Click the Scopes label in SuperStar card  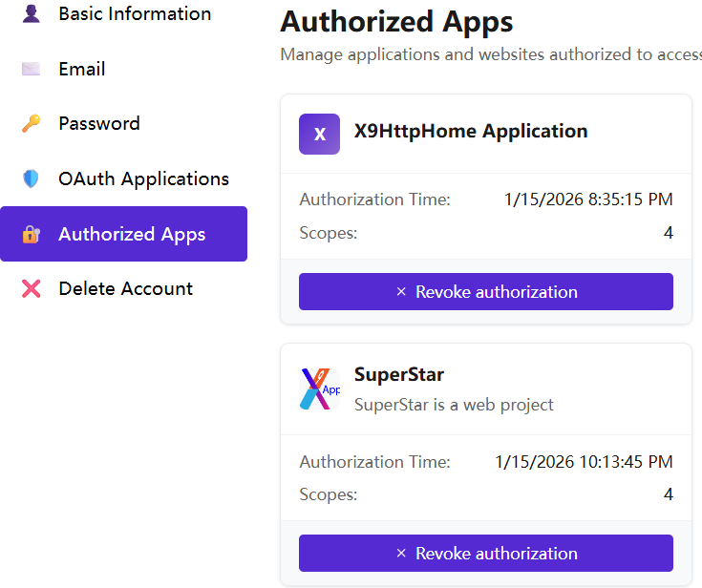tap(329, 494)
